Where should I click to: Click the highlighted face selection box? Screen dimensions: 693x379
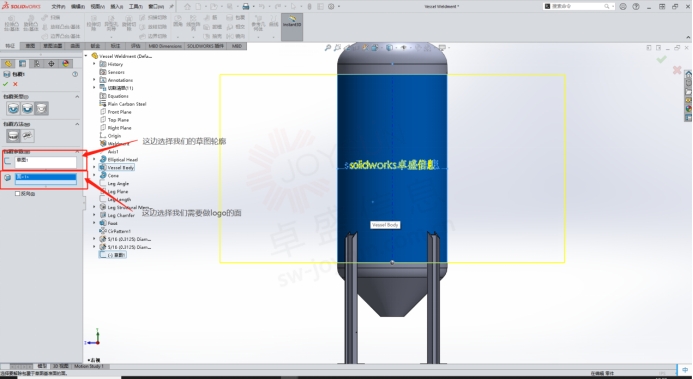click(46, 178)
